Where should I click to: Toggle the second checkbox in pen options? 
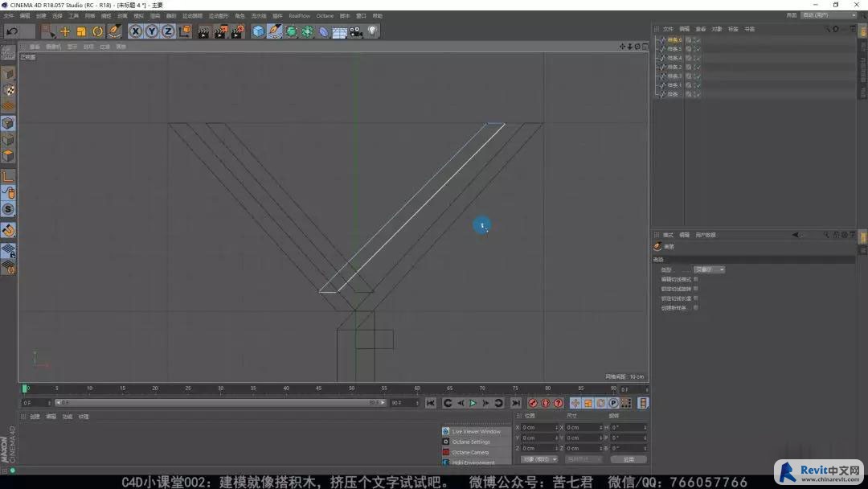coord(696,289)
